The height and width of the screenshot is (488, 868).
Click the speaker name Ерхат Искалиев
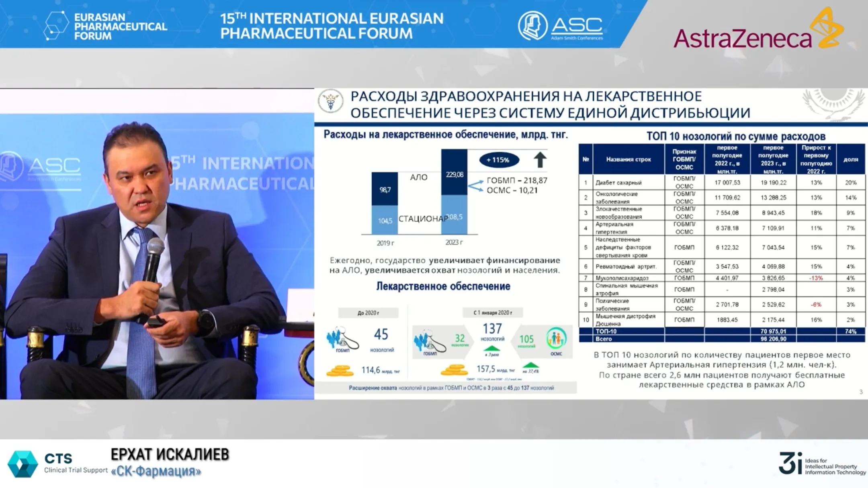coord(170,455)
